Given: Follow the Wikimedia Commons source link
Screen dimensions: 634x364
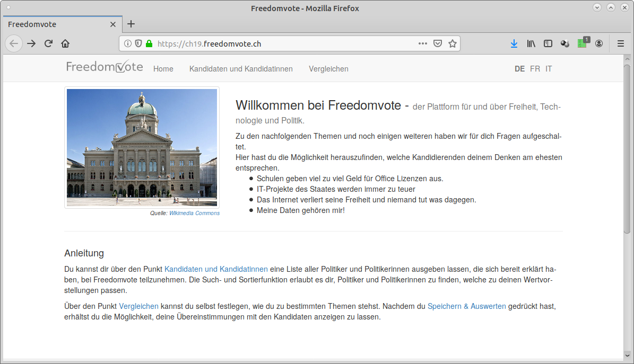Looking at the screenshot, I should point(195,214).
